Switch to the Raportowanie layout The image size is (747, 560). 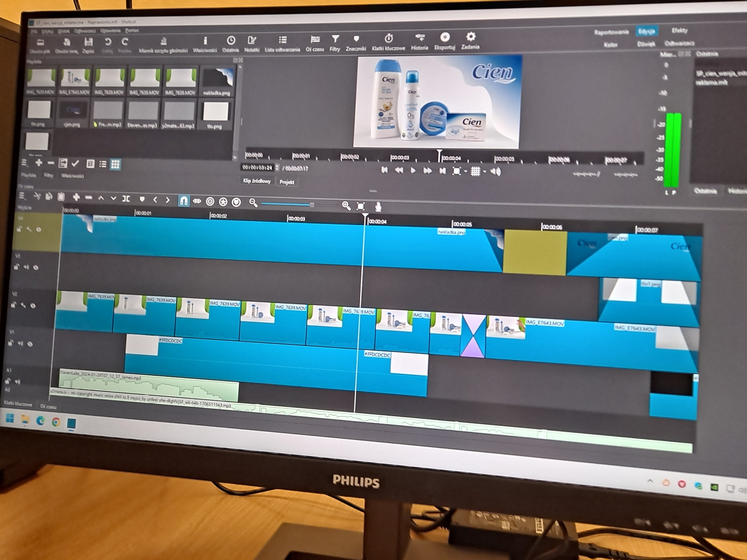click(611, 32)
